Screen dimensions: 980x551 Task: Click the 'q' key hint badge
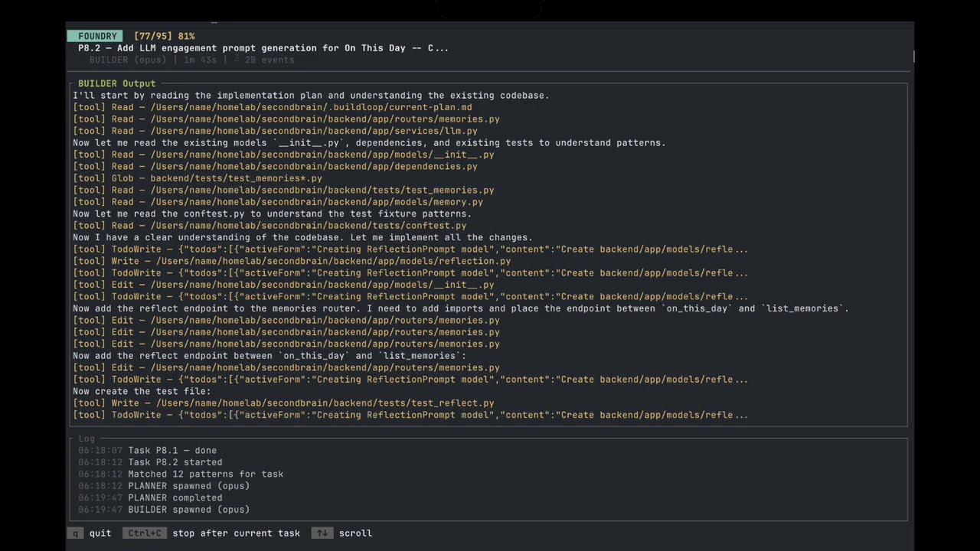pyautogui.click(x=75, y=533)
